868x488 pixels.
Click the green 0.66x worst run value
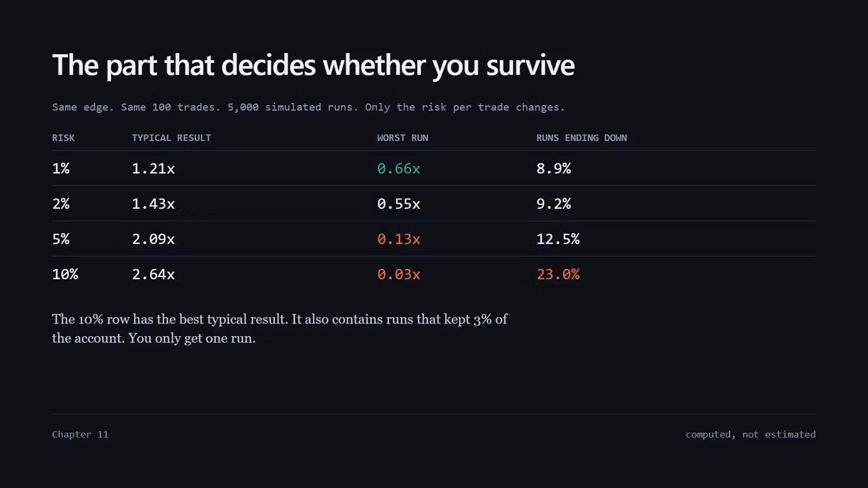coord(399,169)
